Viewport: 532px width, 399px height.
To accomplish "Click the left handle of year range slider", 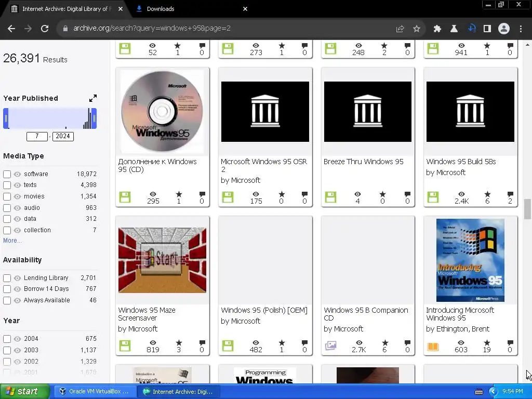I will tap(6, 118).
